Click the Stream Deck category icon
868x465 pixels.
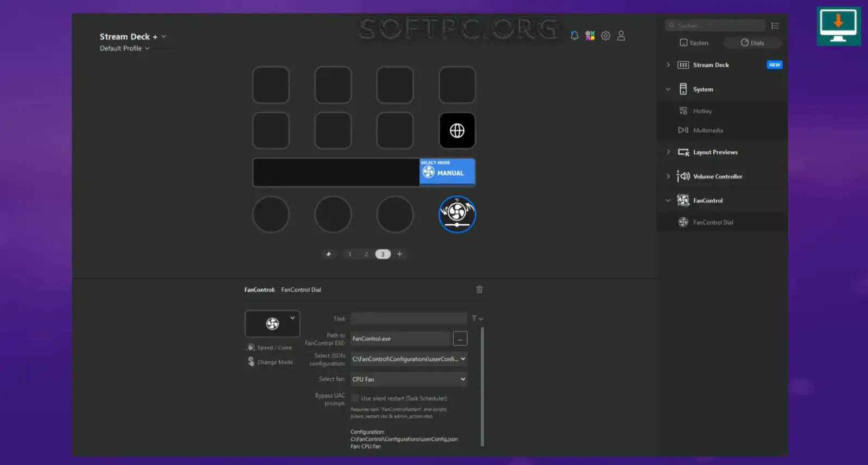tap(683, 65)
